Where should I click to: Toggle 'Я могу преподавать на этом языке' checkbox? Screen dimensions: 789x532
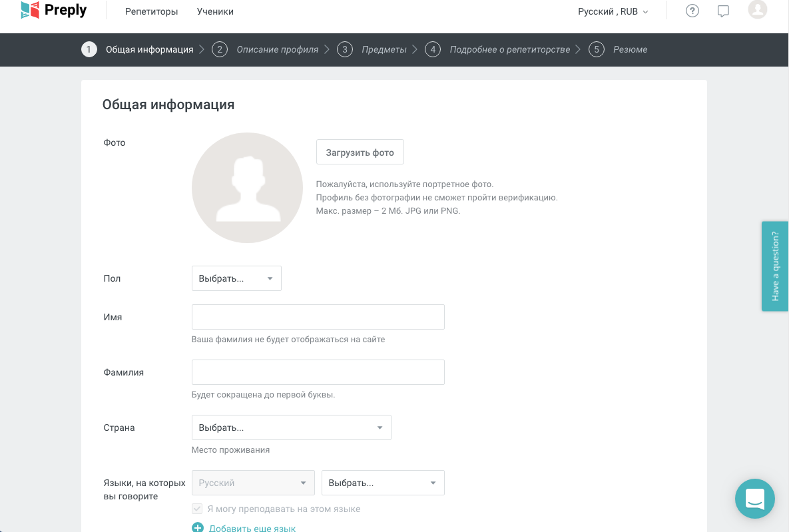coord(197,509)
